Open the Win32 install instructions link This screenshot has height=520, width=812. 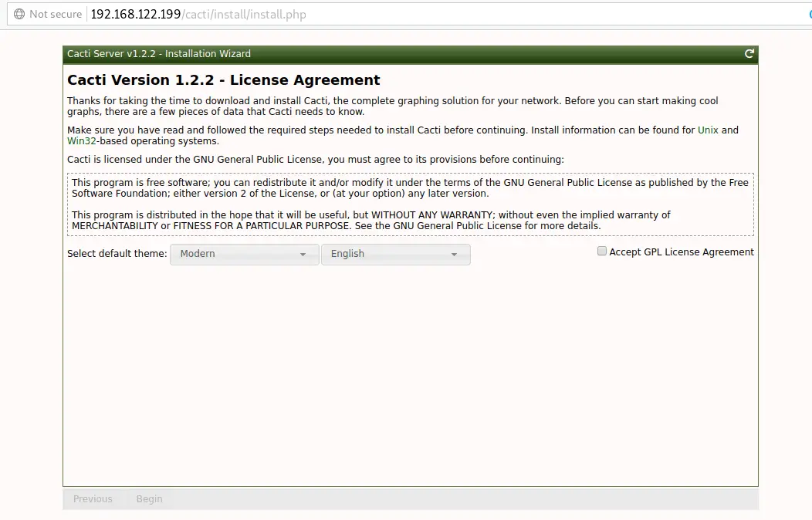81,140
